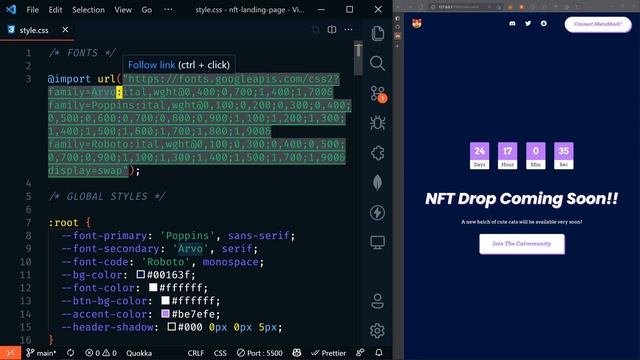Viewport: 640px width, 360px height.
Task: Click the 35 Sec countdown box
Action: coord(564,156)
